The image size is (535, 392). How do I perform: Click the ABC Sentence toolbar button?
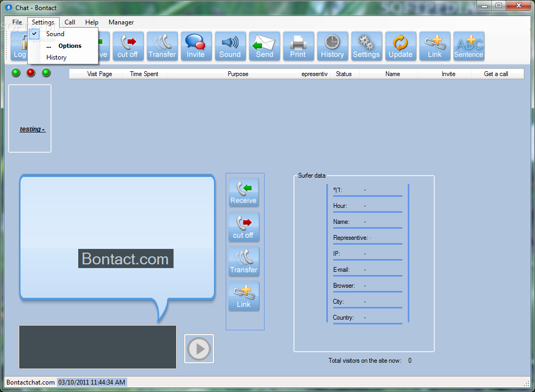pos(469,46)
